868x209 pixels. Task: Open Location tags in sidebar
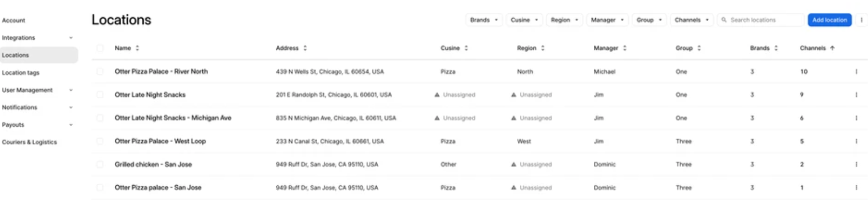[x=21, y=73]
